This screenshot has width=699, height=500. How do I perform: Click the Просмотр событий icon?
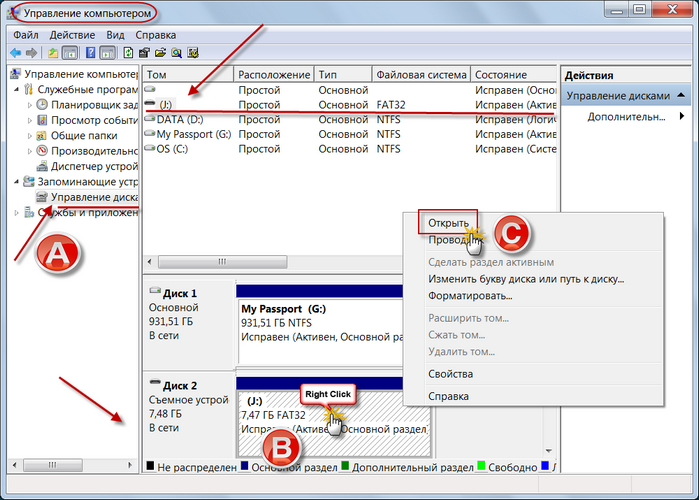42,120
